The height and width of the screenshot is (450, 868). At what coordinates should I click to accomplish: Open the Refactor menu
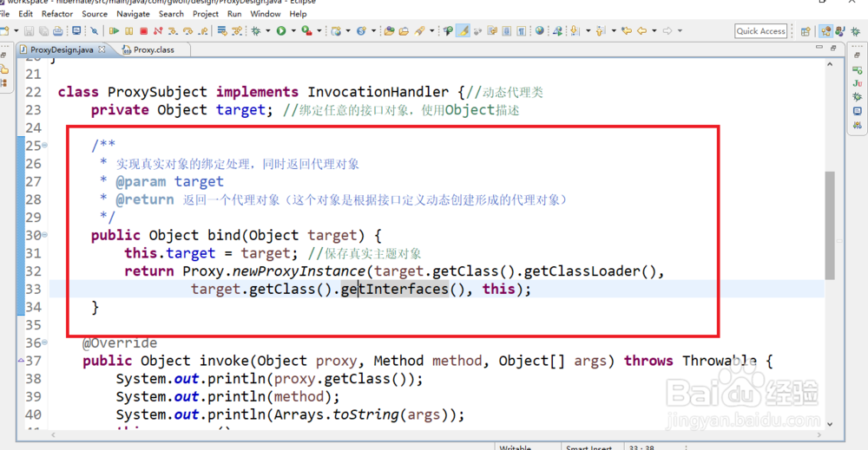57,14
